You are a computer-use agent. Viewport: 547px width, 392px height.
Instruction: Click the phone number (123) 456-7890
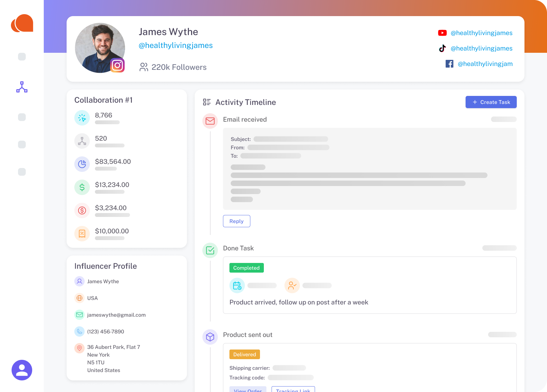tap(106, 331)
